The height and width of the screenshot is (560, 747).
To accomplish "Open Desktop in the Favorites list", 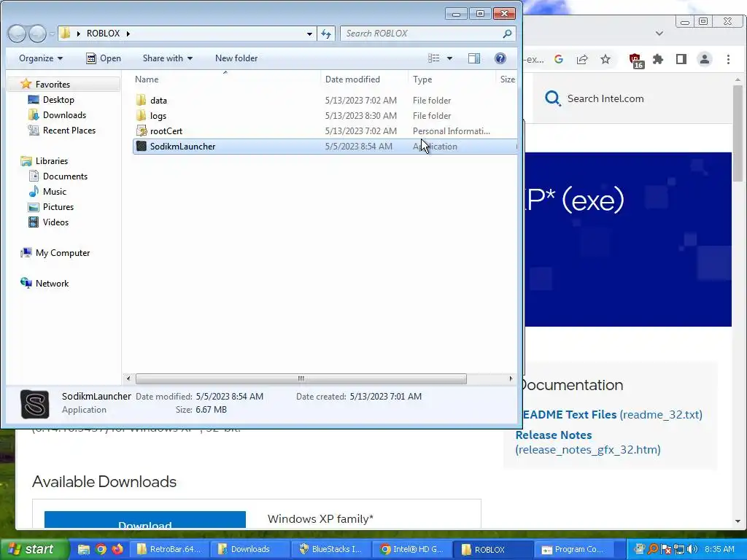I will [58, 99].
